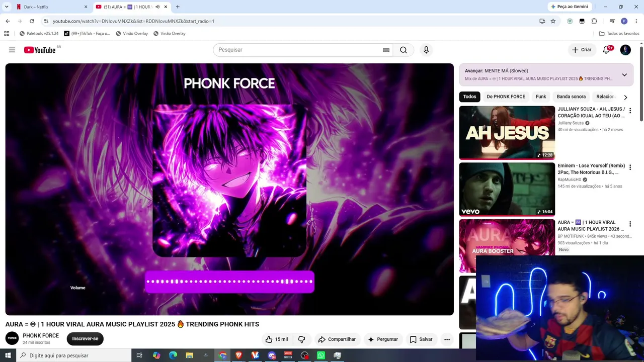The image size is (644, 362).
Task: Open WhatsApp from the taskbar
Action: (x=321, y=355)
